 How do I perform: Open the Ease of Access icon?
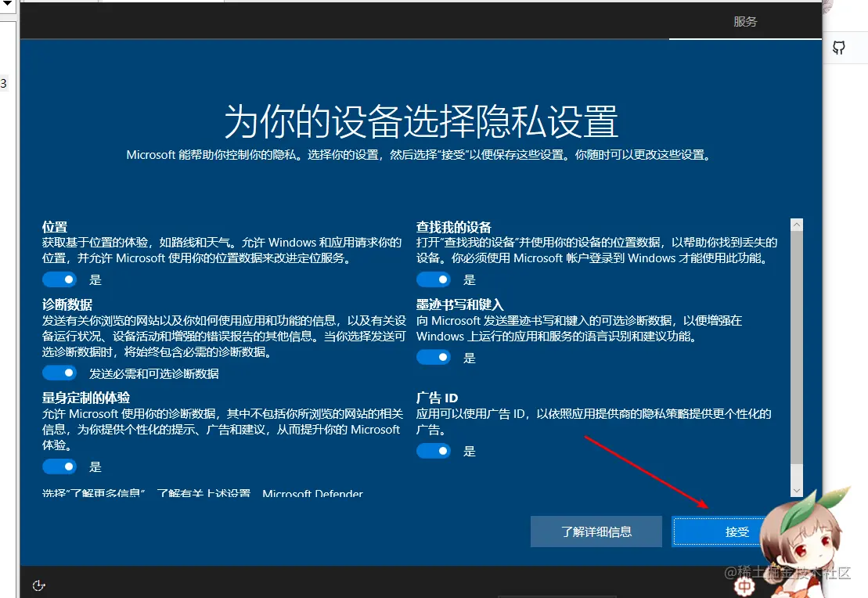(x=38, y=585)
